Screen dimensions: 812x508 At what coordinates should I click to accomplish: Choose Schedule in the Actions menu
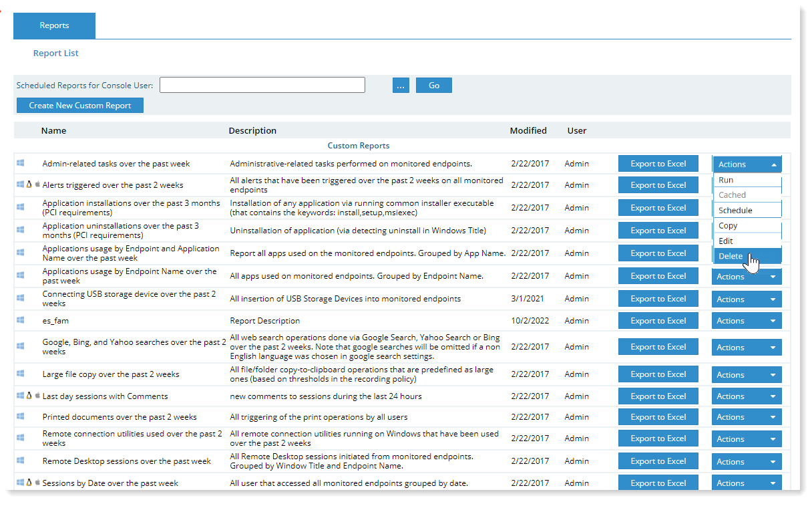735,211
